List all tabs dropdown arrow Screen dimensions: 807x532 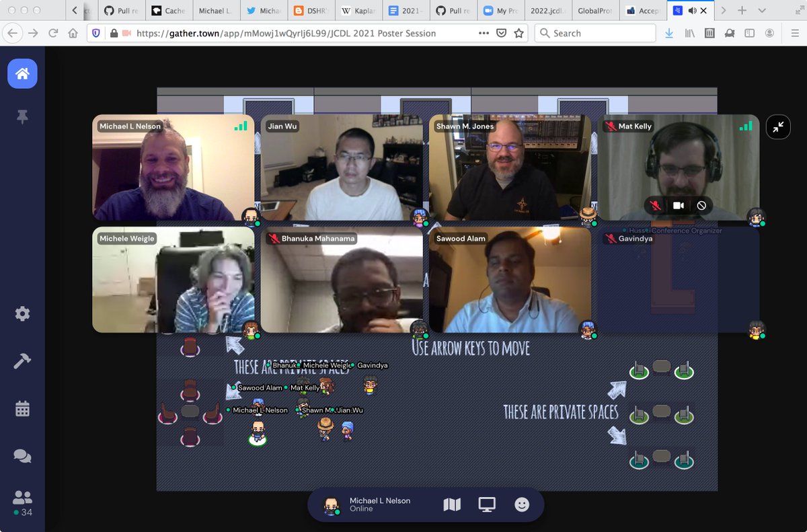click(761, 11)
